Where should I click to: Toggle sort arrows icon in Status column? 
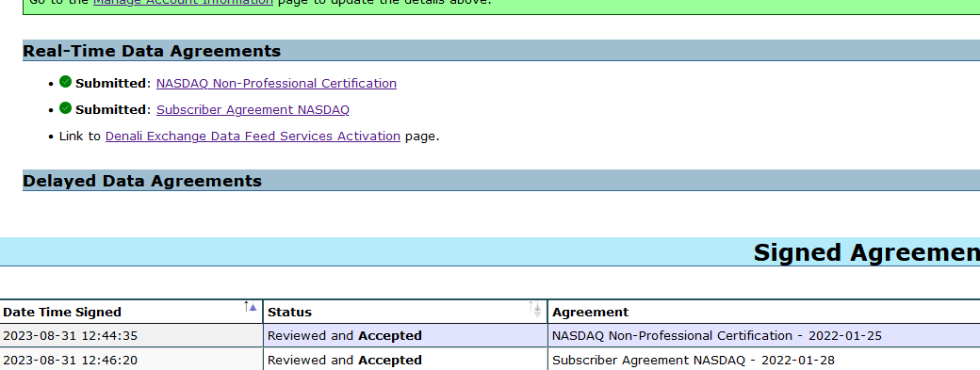click(x=534, y=310)
